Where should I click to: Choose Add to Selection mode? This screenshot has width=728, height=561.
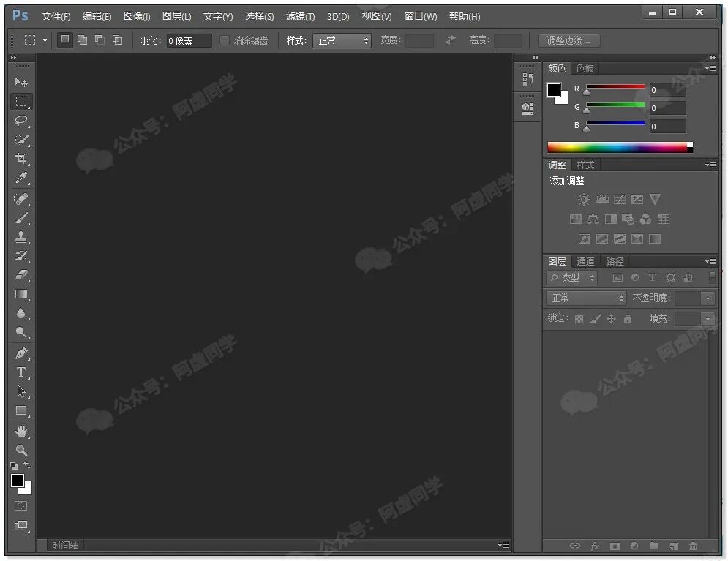pos(82,40)
